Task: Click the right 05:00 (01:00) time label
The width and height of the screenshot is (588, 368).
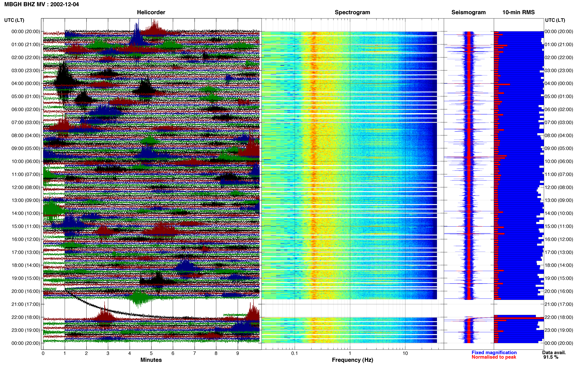Action: click(x=559, y=96)
